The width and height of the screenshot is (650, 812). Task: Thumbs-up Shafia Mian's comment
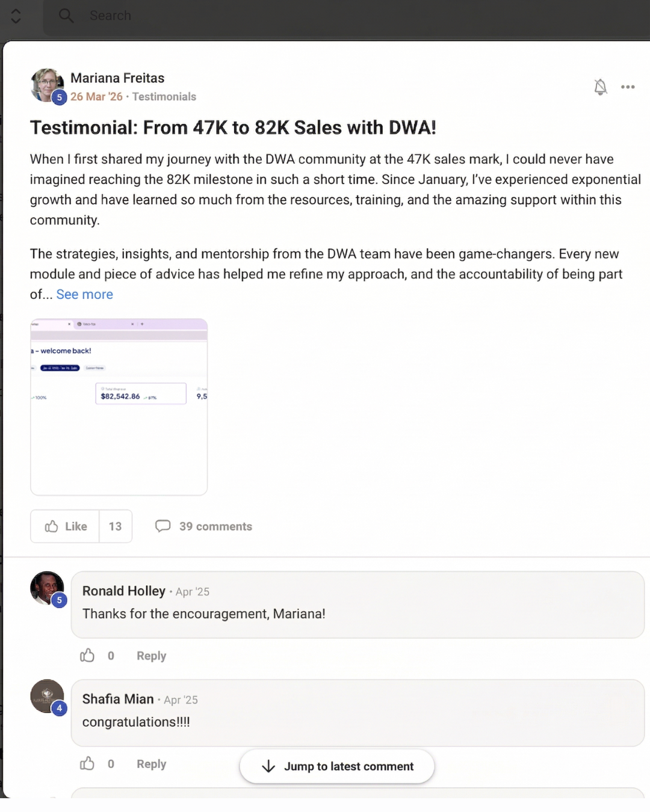tap(88, 764)
